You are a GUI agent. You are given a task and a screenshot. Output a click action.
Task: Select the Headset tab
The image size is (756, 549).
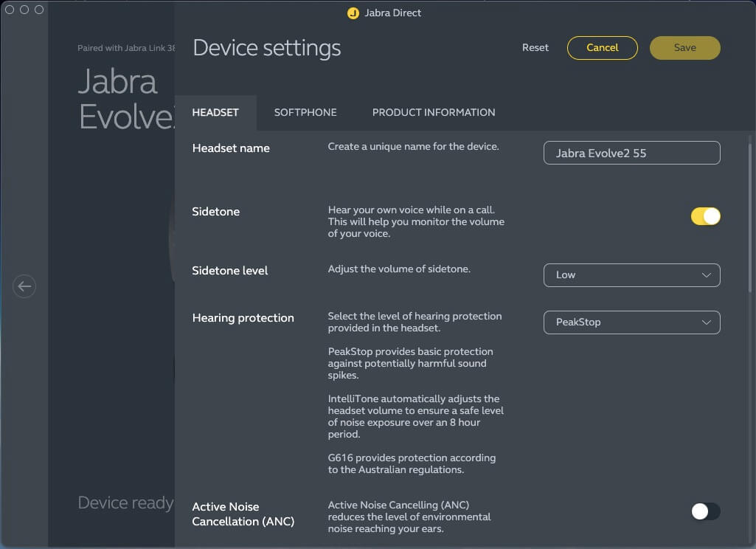tap(215, 113)
